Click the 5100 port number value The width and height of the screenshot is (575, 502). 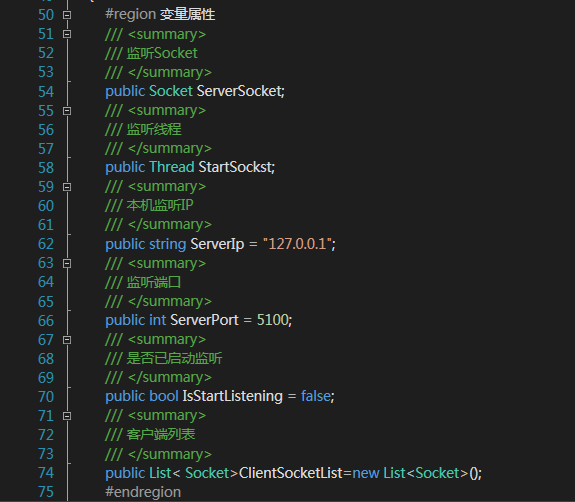click(273, 320)
